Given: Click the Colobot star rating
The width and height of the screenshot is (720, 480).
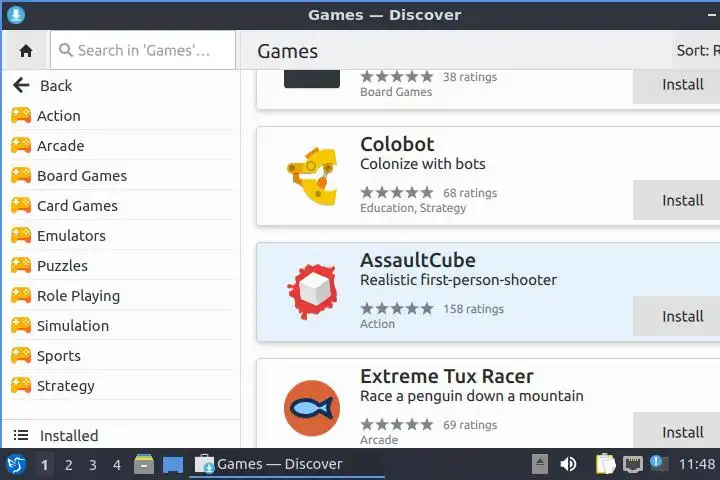Looking at the screenshot, I should [x=397, y=192].
